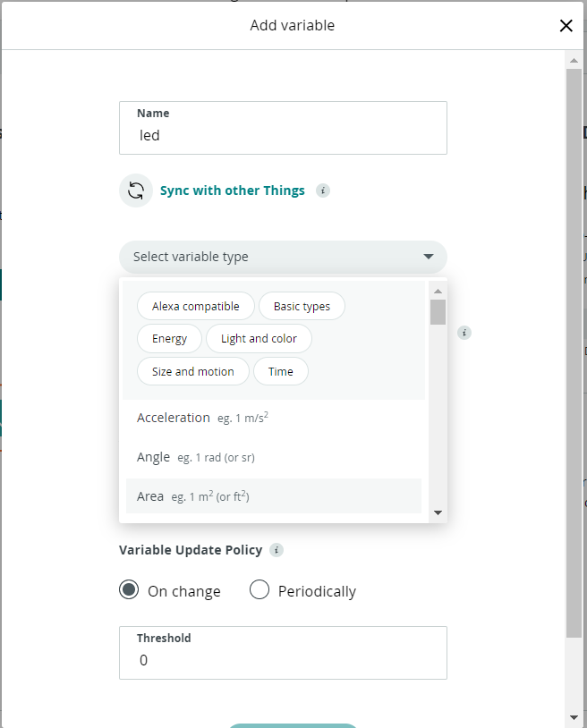Filter by Size and motion category
The height and width of the screenshot is (728, 587).
click(x=192, y=371)
